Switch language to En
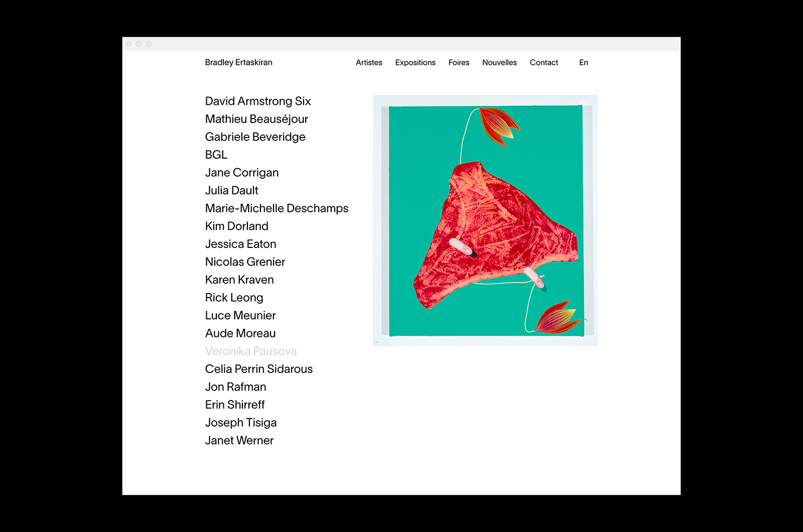This screenshot has width=803, height=532. [x=583, y=62]
